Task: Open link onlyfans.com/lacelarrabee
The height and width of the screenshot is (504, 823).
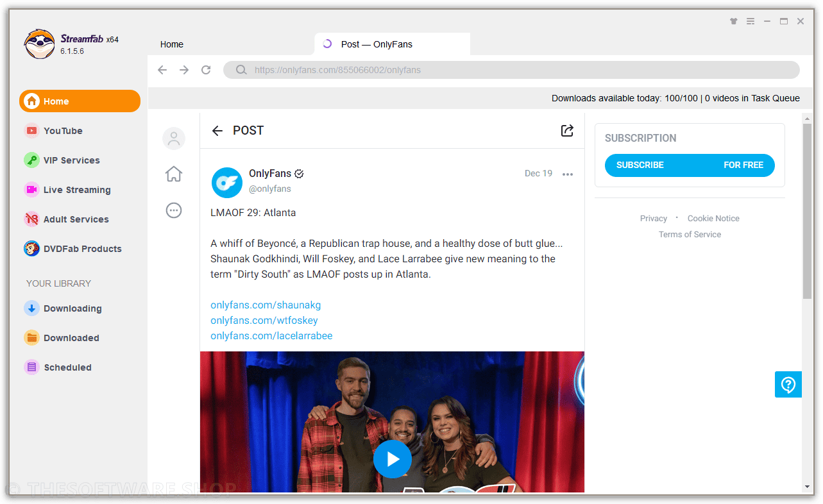Action: [271, 336]
